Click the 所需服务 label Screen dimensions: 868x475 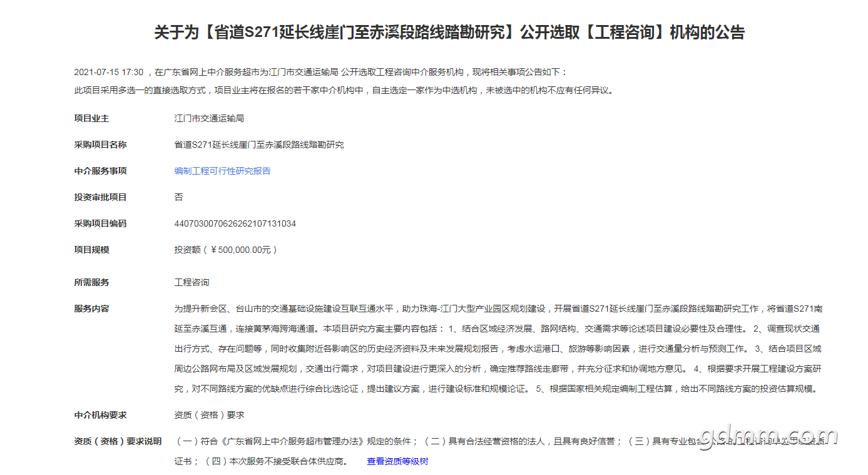pyautogui.click(x=91, y=282)
